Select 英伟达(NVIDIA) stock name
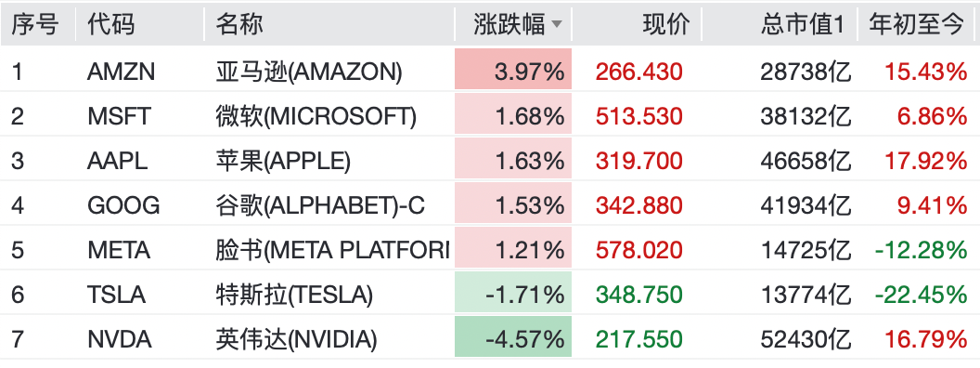The height and width of the screenshot is (368, 980). click(296, 339)
